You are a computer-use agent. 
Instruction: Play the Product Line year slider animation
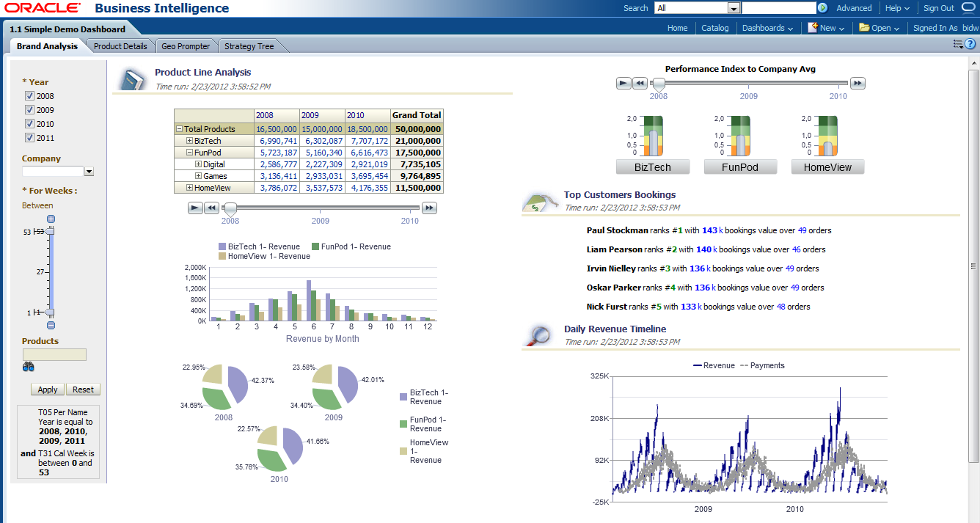point(195,208)
